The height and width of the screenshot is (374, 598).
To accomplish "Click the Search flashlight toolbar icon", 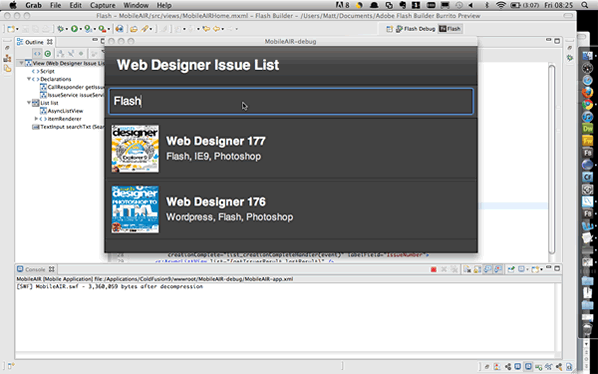I will point(145,29).
